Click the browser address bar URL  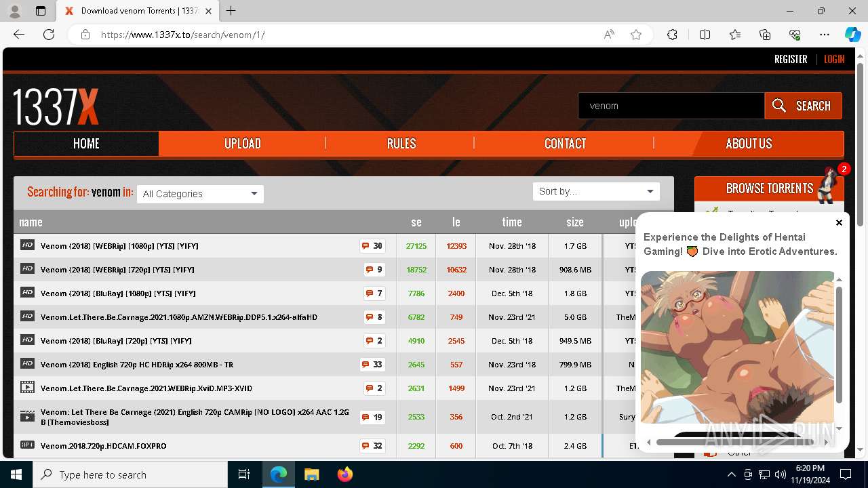point(183,35)
